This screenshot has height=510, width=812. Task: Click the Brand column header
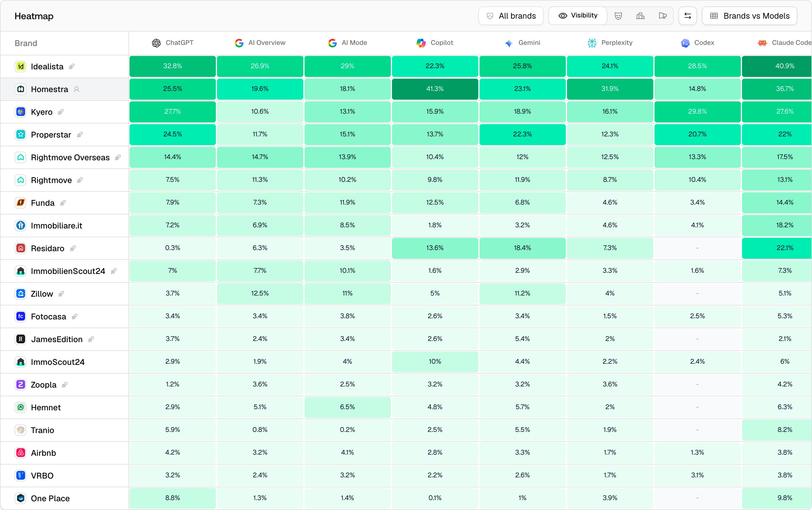click(x=26, y=43)
